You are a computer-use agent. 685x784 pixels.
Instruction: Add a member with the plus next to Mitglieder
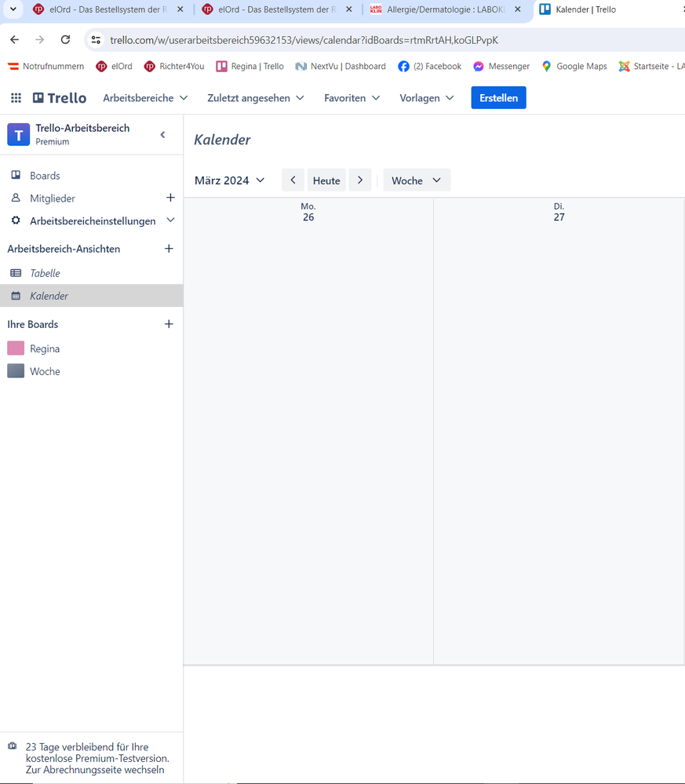point(170,198)
